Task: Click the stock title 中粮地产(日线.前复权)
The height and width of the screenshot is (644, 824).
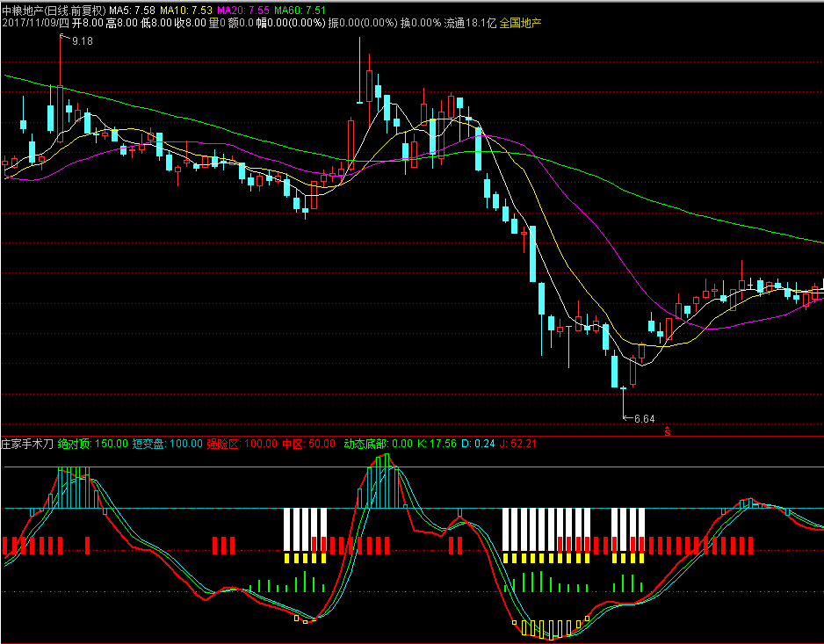Action: click(x=54, y=10)
